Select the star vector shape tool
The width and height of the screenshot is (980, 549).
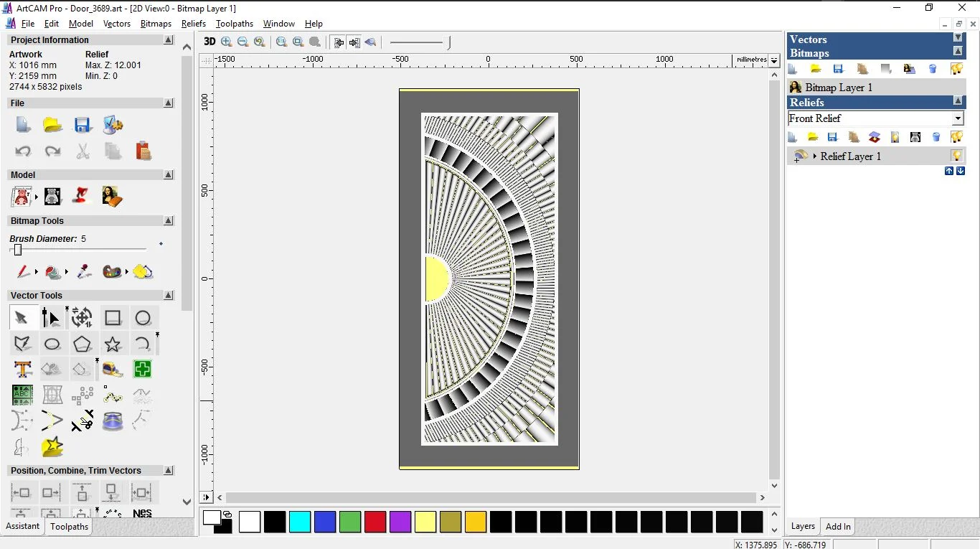coord(113,344)
